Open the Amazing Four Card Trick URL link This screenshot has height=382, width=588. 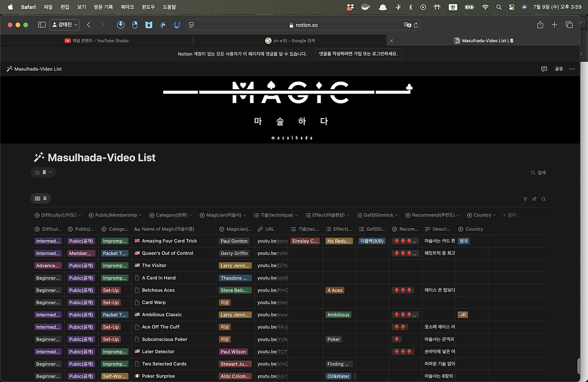tap(272, 241)
